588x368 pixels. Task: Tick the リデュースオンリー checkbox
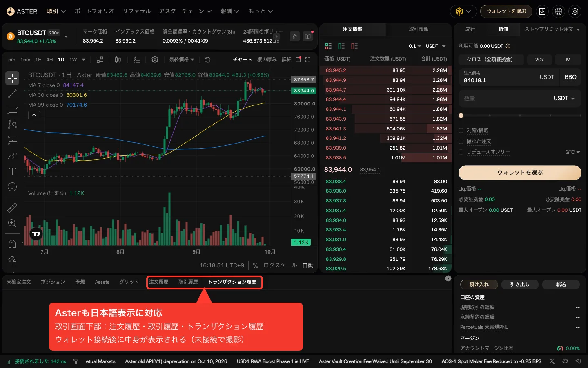pos(461,152)
